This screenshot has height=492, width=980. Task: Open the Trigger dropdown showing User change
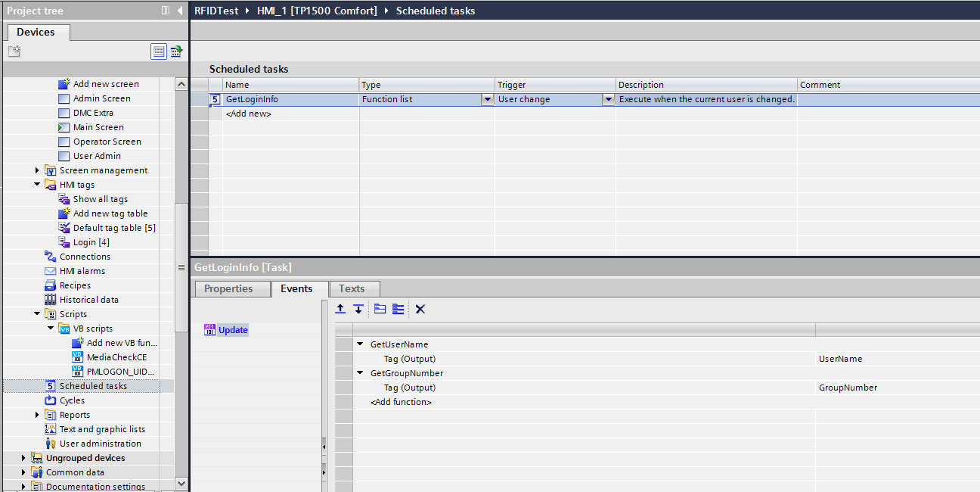[609, 99]
